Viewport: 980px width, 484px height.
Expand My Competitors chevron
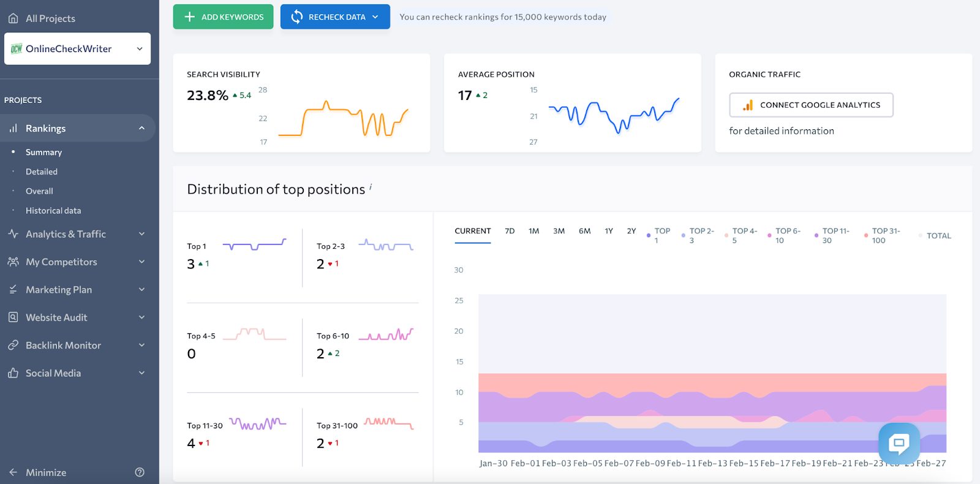141,262
